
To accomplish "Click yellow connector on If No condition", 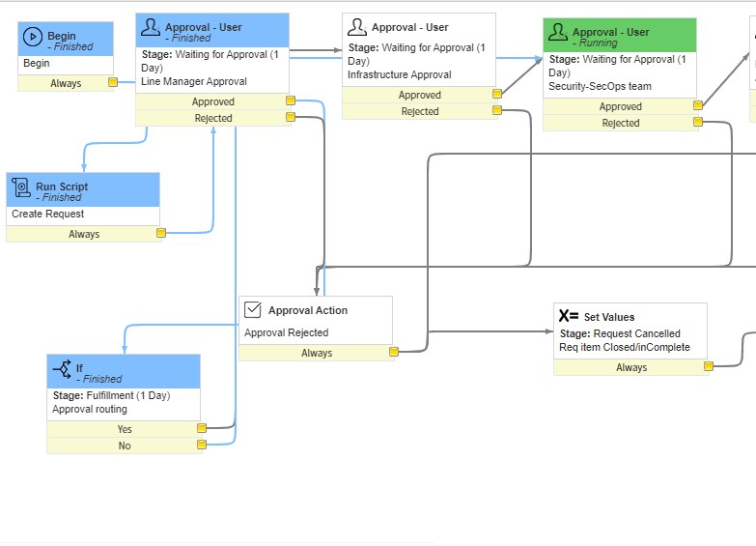I will (202, 445).
